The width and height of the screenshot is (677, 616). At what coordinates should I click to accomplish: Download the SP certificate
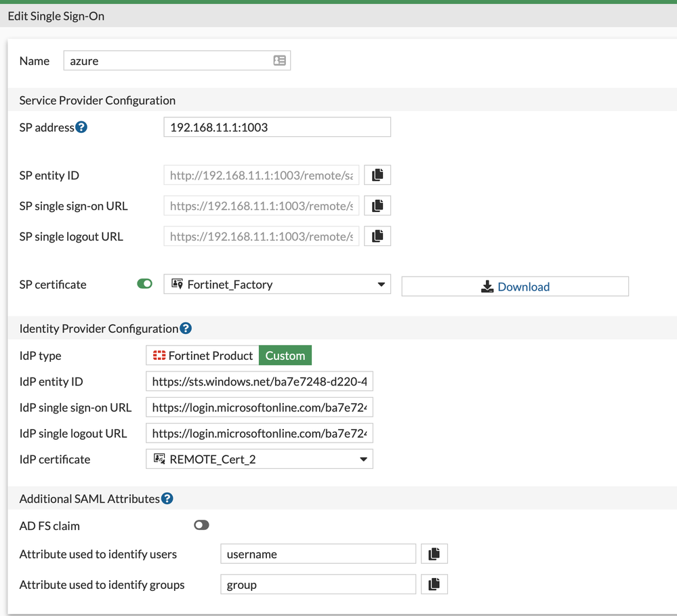(x=515, y=287)
